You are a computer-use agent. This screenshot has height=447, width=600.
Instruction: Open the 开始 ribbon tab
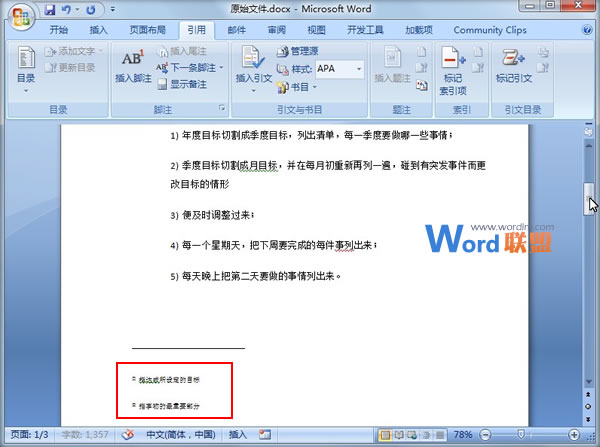pos(59,30)
